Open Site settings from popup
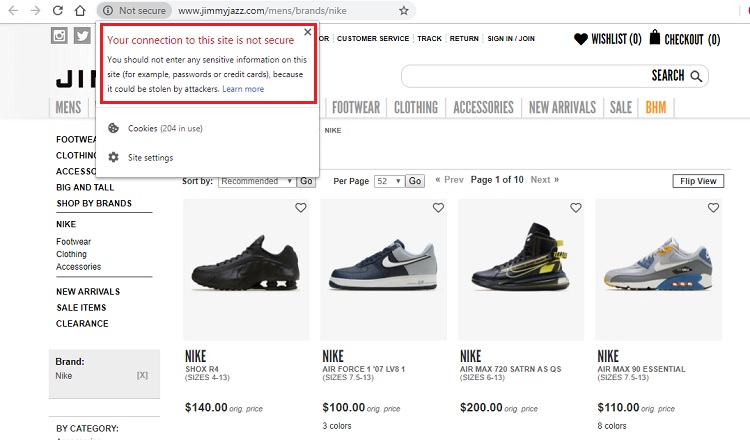This screenshot has width=750, height=440. [150, 158]
